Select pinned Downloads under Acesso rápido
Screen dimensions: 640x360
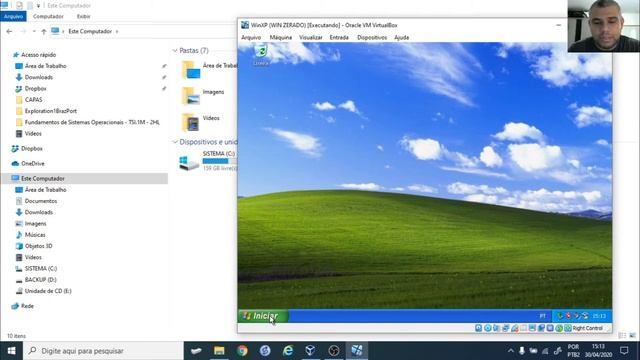click(38, 77)
